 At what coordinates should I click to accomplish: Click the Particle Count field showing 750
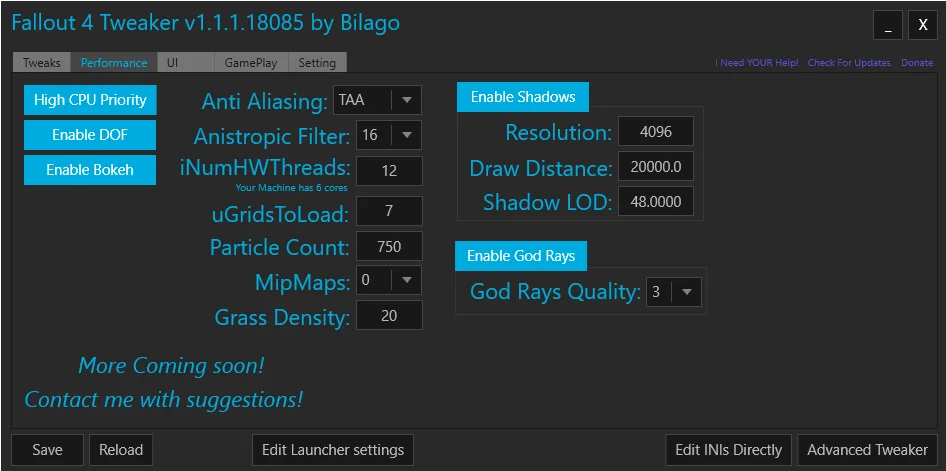tap(389, 246)
